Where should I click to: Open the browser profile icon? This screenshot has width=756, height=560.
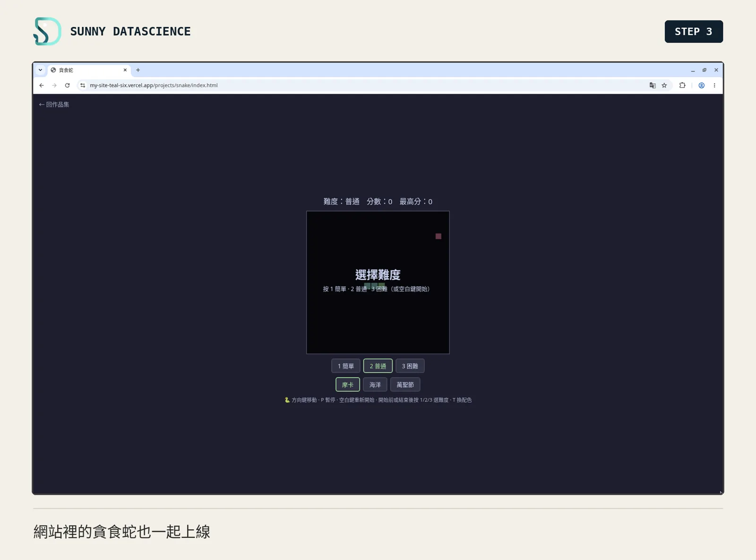point(702,86)
